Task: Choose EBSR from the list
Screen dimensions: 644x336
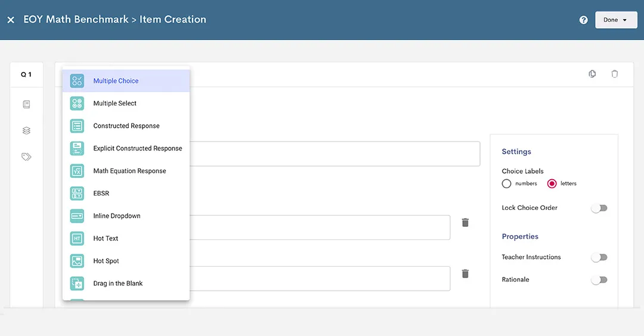Action: pos(126,193)
